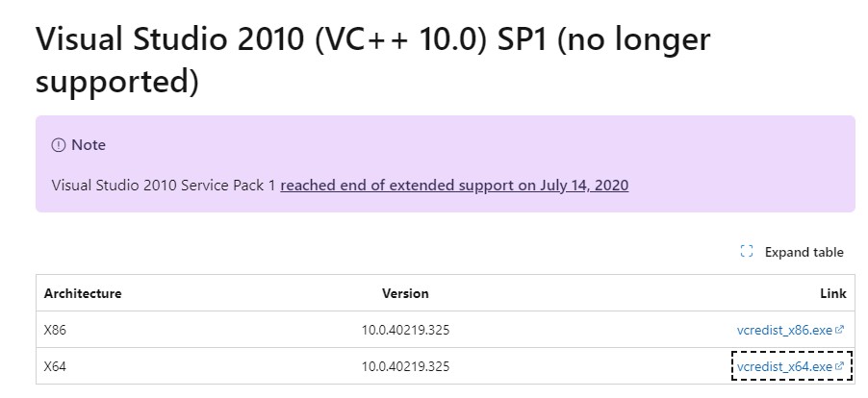Click external-link icon beside vcredist_x86.exe
Viewport: 868px width, 398px height.
tap(839, 330)
